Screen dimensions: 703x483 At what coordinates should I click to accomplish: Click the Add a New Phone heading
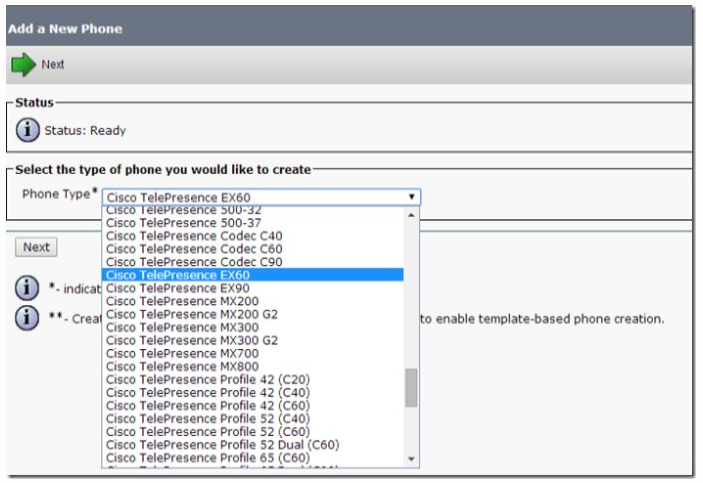(65, 29)
